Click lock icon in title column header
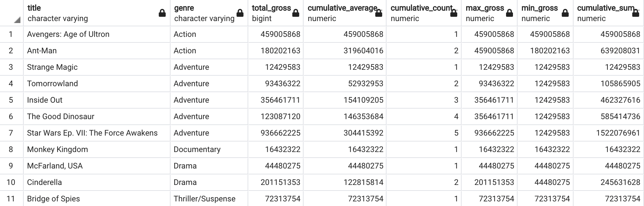The width and height of the screenshot is (644, 206). pos(162,13)
